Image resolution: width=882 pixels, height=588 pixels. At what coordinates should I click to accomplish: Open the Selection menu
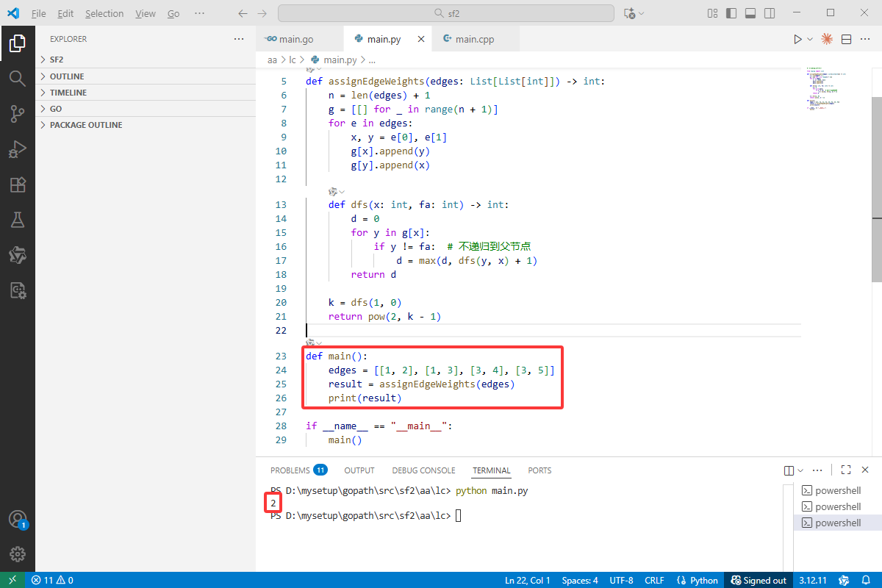(x=104, y=13)
